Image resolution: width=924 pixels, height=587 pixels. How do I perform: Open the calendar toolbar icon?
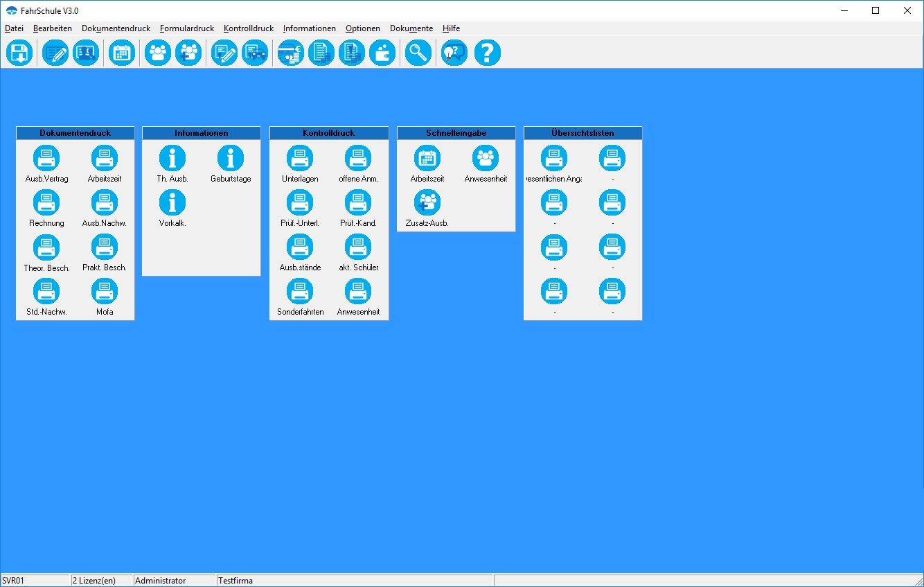122,53
